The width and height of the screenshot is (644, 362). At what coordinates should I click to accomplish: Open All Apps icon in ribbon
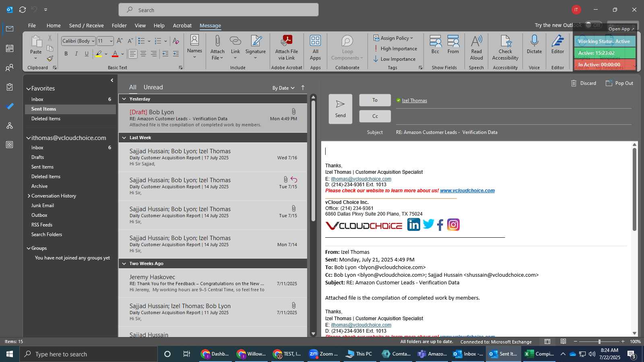(315, 41)
